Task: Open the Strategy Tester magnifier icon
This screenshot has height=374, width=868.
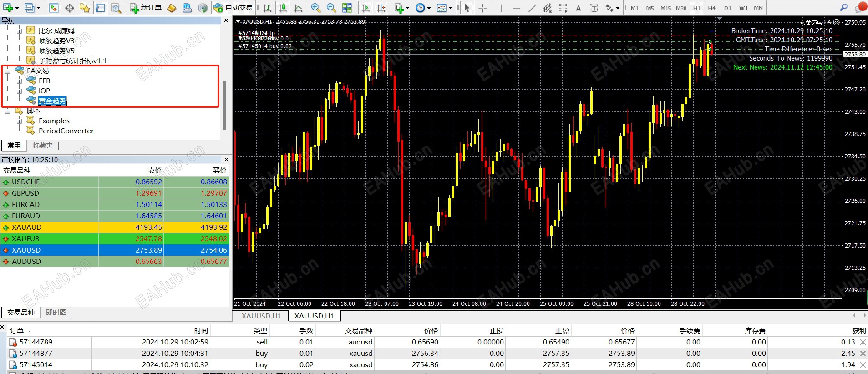Action: coord(116,8)
